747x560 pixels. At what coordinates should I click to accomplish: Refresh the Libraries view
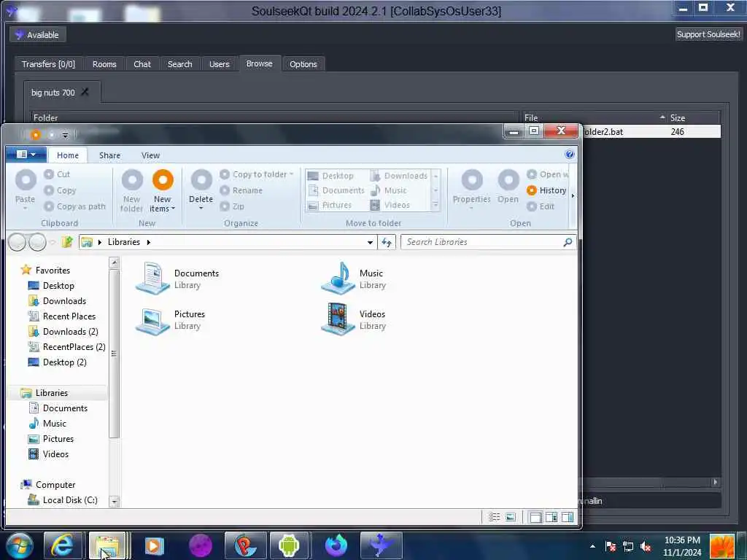(x=387, y=242)
